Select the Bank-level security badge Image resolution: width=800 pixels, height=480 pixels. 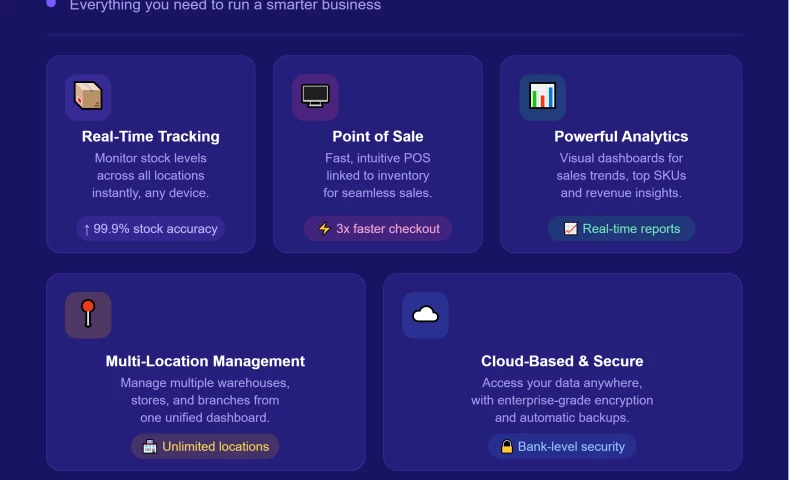[562, 446]
